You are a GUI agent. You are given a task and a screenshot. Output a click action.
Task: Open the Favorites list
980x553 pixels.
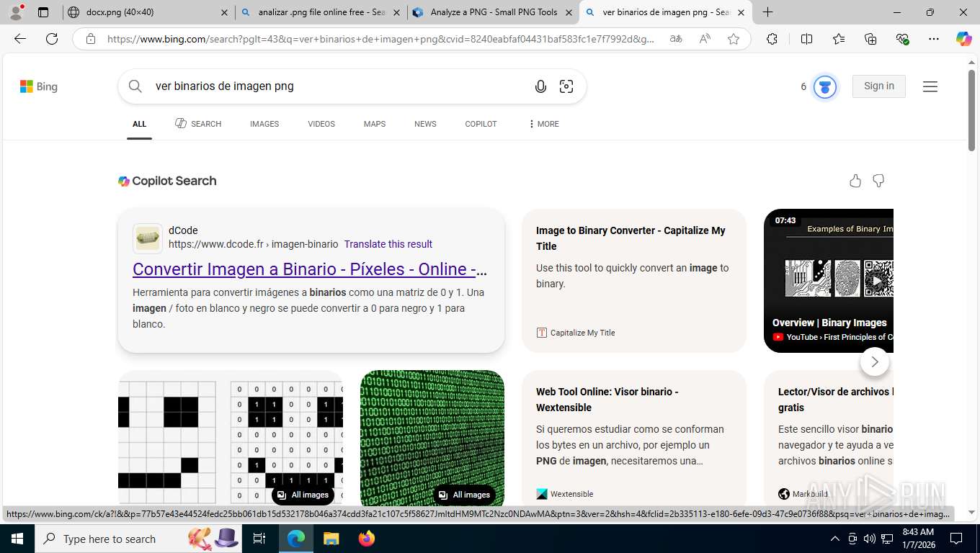point(839,39)
